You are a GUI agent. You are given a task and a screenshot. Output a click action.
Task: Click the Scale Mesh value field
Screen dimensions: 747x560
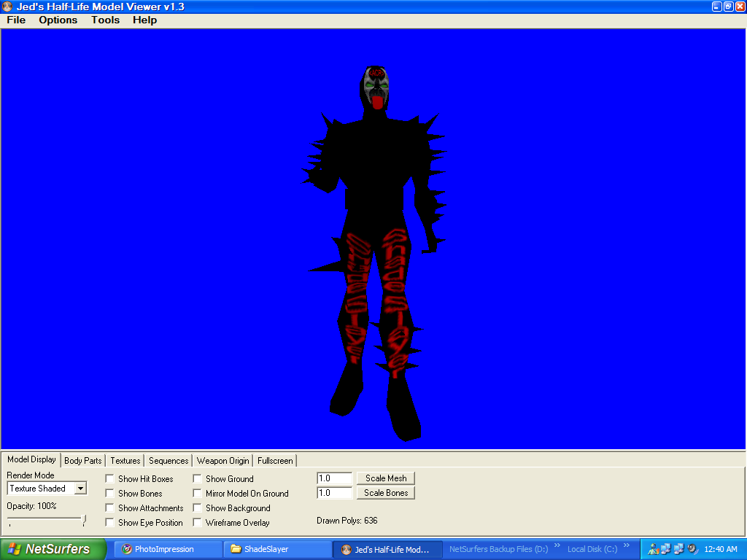[334, 478]
